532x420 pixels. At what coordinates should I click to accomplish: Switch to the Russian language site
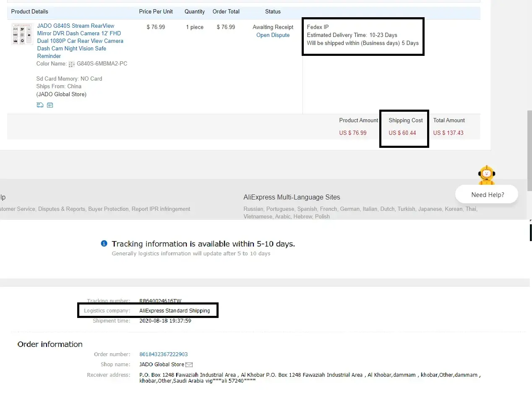[x=253, y=209]
